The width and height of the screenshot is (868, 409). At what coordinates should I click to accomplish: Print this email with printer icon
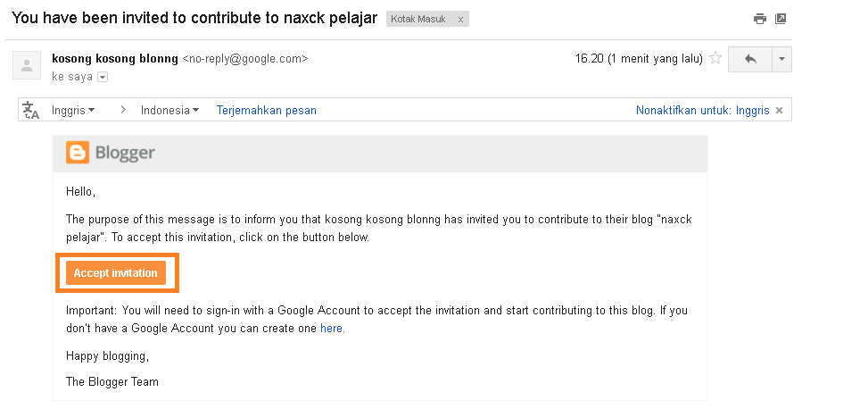click(x=760, y=19)
